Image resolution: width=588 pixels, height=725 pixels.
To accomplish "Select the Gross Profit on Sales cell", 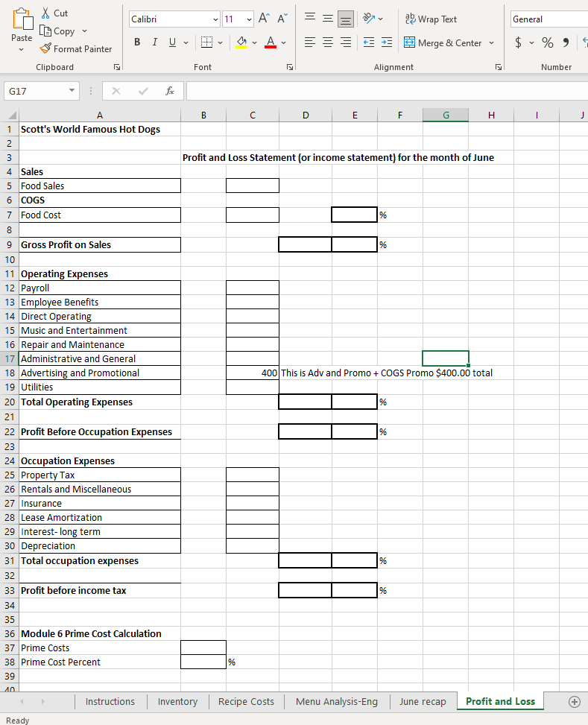I will pos(100,244).
